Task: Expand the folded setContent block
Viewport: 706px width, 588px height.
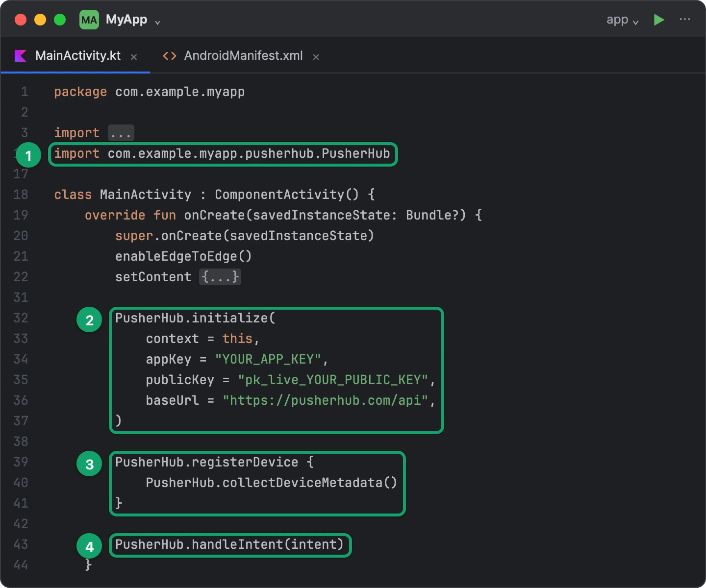Action: tap(220, 277)
